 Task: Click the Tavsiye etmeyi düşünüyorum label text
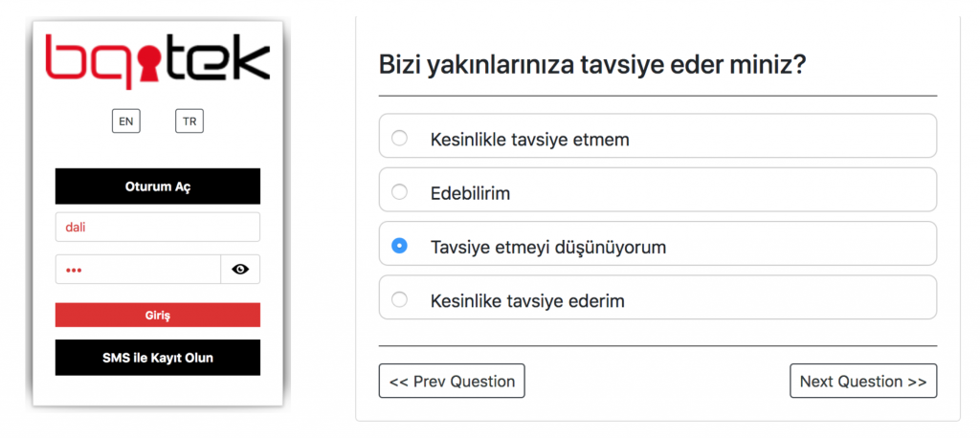tap(548, 248)
